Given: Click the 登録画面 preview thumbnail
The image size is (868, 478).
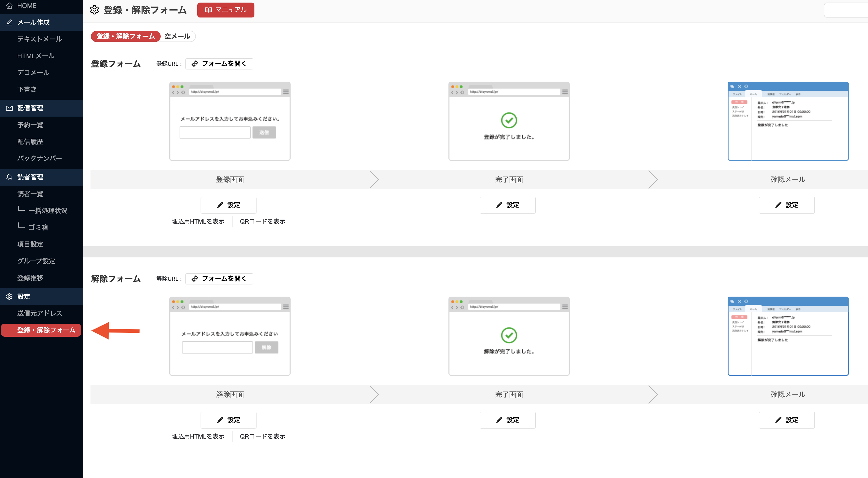Looking at the screenshot, I should (230, 121).
